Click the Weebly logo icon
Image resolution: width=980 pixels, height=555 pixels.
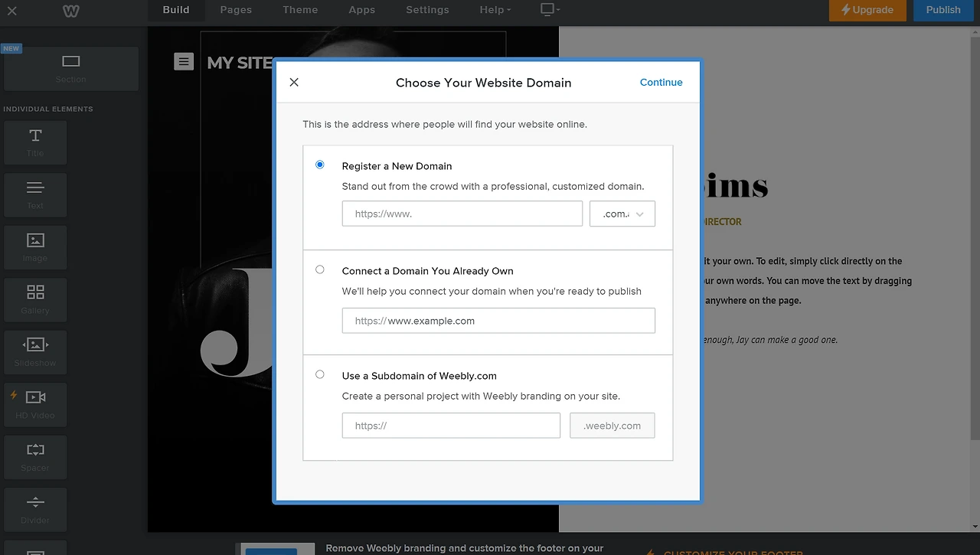70,11
